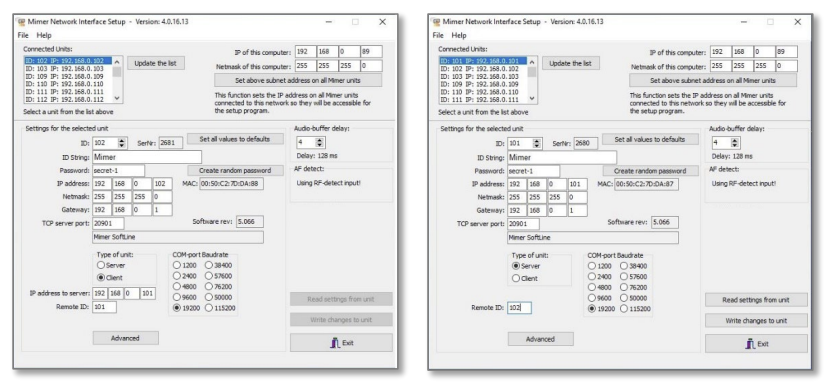This screenshot has width=830, height=384.
Task: Click Update the list in right window
Action: tap(570, 63)
